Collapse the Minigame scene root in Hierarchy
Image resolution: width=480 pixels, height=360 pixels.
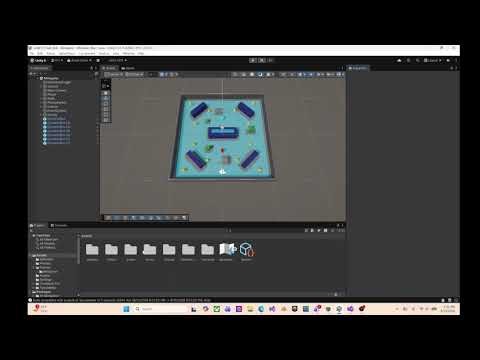[38, 78]
